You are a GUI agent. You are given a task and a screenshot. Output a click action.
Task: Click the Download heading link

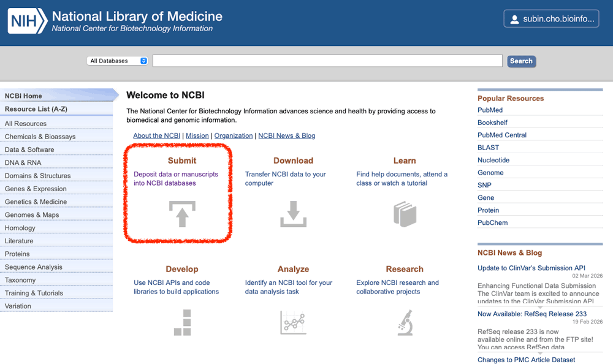(293, 161)
